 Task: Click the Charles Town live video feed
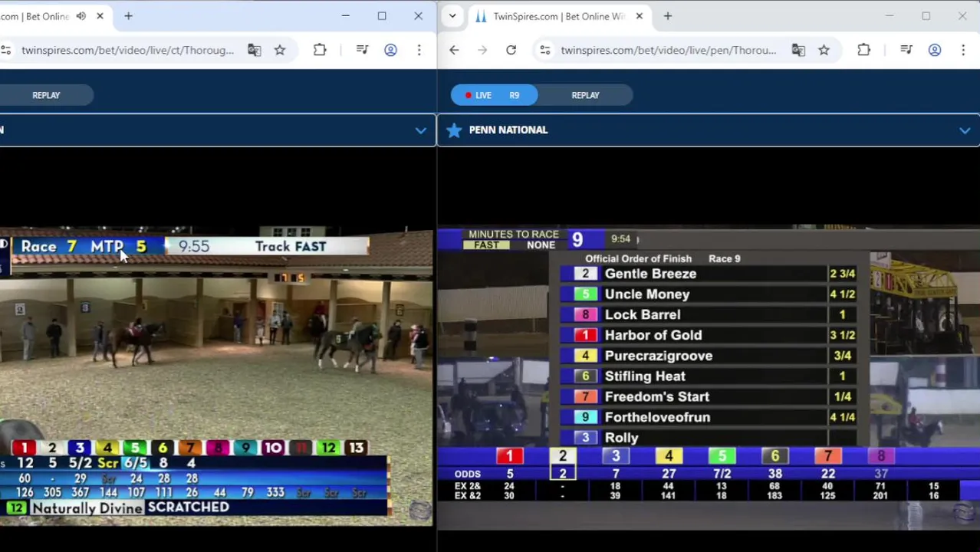pyautogui.click(x=216, y=376)
